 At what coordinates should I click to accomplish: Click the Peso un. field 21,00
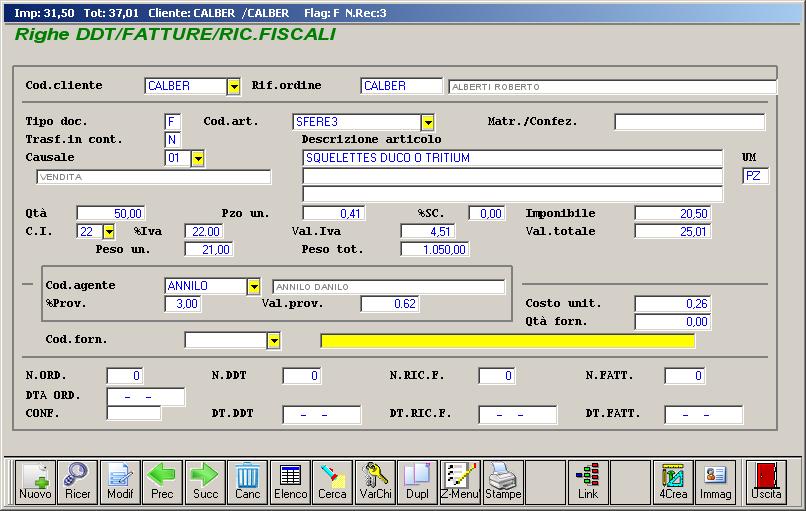208,249
